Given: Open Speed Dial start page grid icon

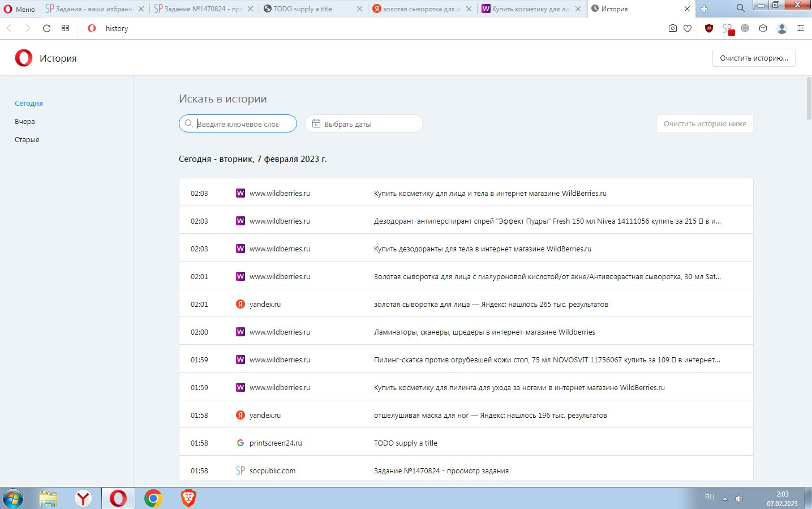Looking at the screenshot, I should click(x=65, y=28).
